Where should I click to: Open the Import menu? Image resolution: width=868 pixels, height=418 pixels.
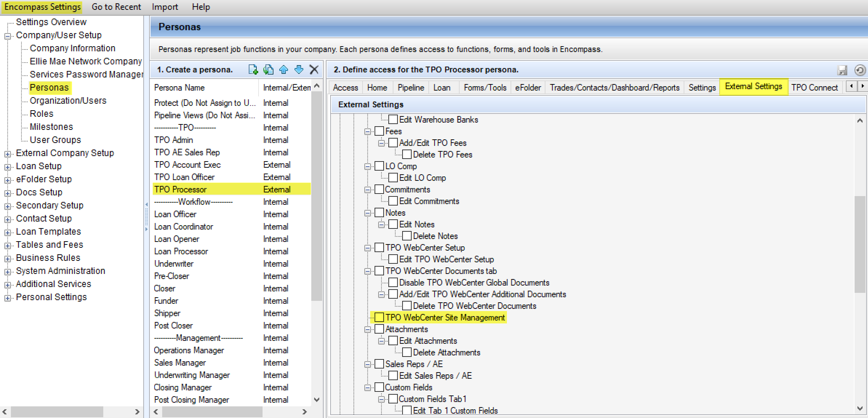(x=165, y=7)
